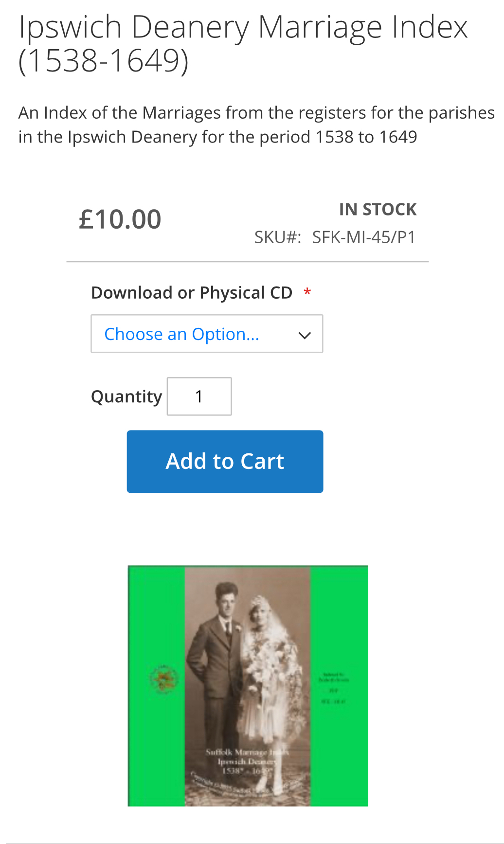Focus the Quantity input field

click(x=199, y=396)
